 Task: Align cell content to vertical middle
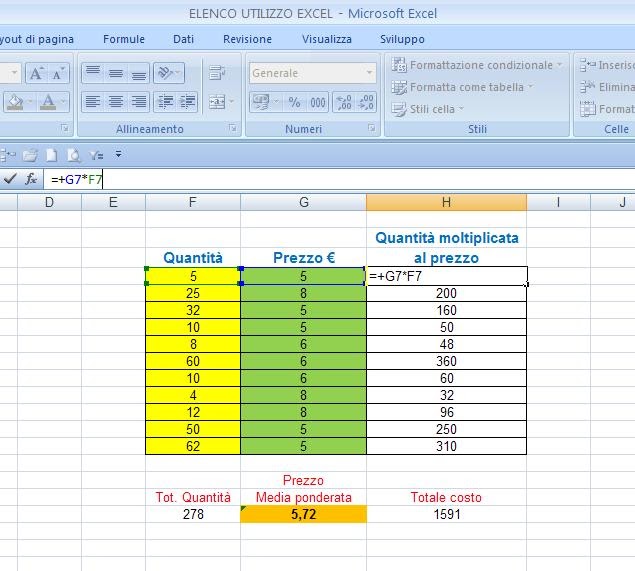coord(116,73)
